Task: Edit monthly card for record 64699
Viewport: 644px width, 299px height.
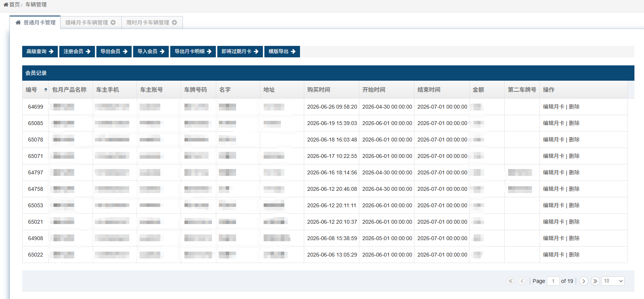Action: point(554,107)
